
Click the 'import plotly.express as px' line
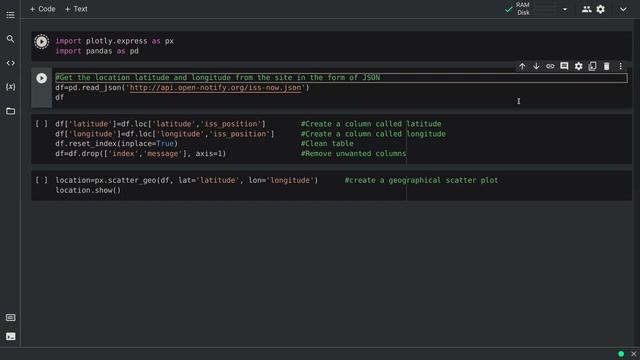pos(115,41)
